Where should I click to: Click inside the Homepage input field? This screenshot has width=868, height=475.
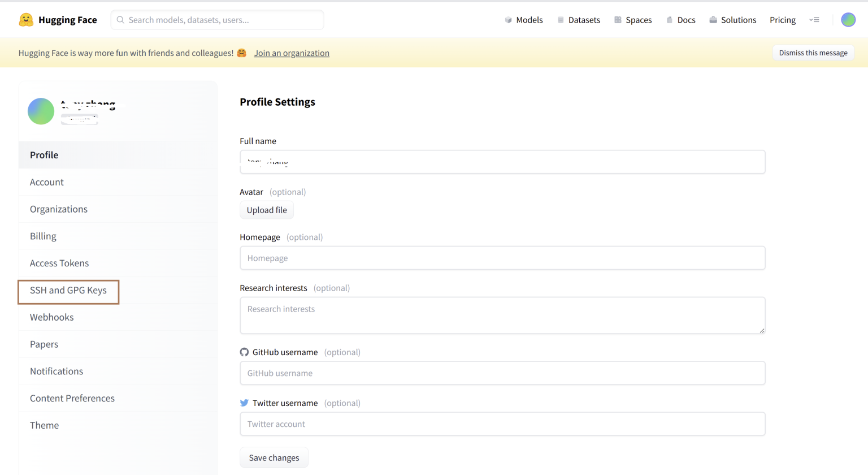click(502, 258)
